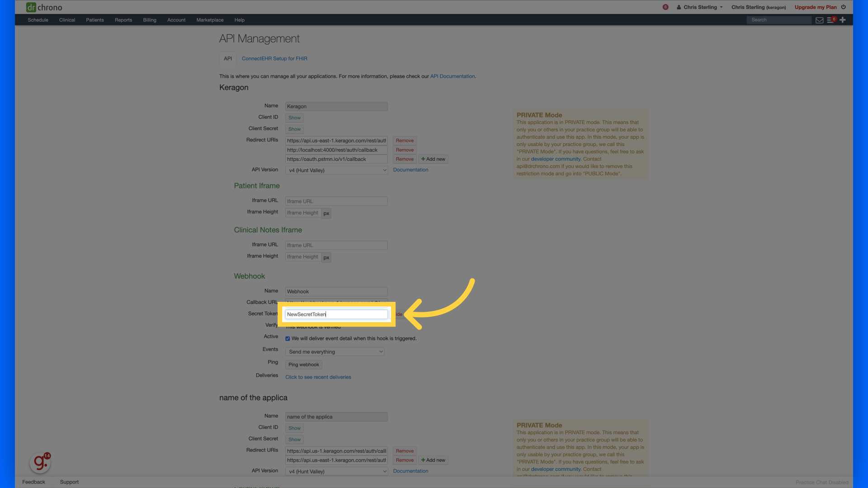Click the plus add-new icon in navbar

click(x=843, y=20)
